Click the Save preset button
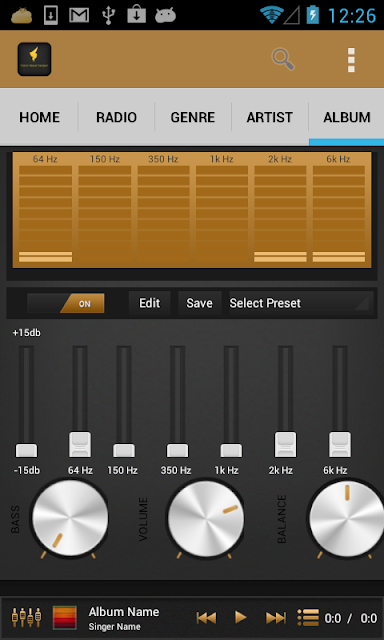384x640 pixels. tap(200, 303)
